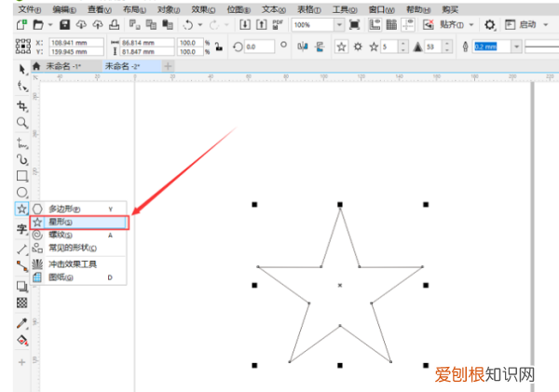Select the Rectangle tool in the toolbox
This screenshot has height=392, width=559.
pyautogui.click(x=21, y=175)
